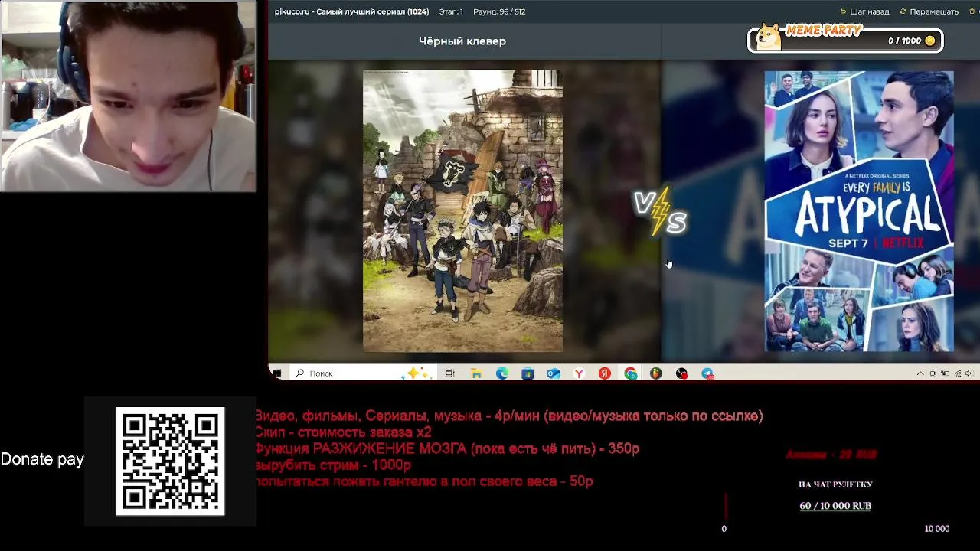Click the НА ЧАТ РУЛЕТКУ goal label
This screenshot has width=980, height=551.
(835, 484)
